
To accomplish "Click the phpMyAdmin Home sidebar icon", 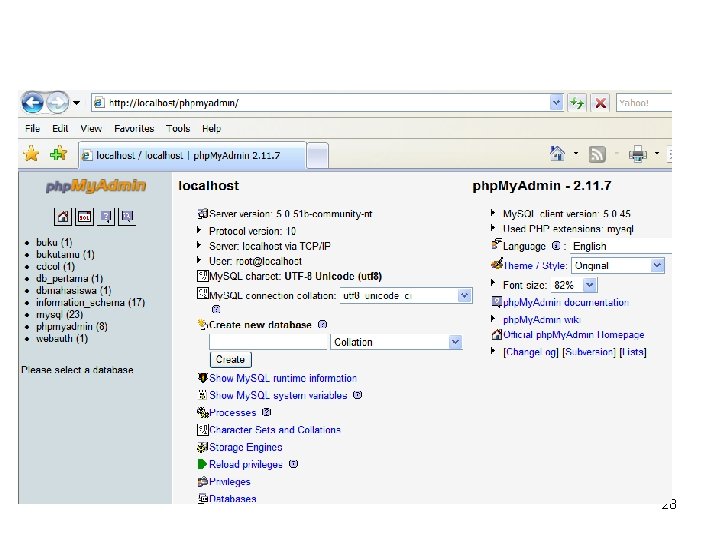I will [x=63, y=216].
